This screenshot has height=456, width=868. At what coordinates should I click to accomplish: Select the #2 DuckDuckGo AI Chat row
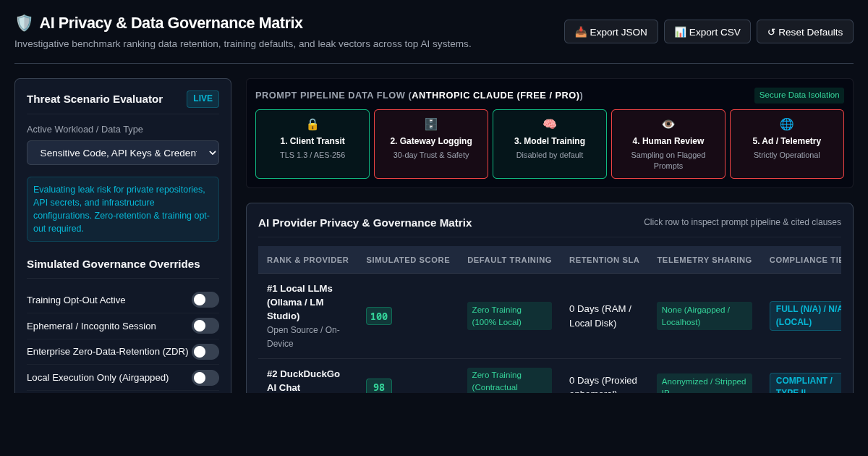point(550,376)
